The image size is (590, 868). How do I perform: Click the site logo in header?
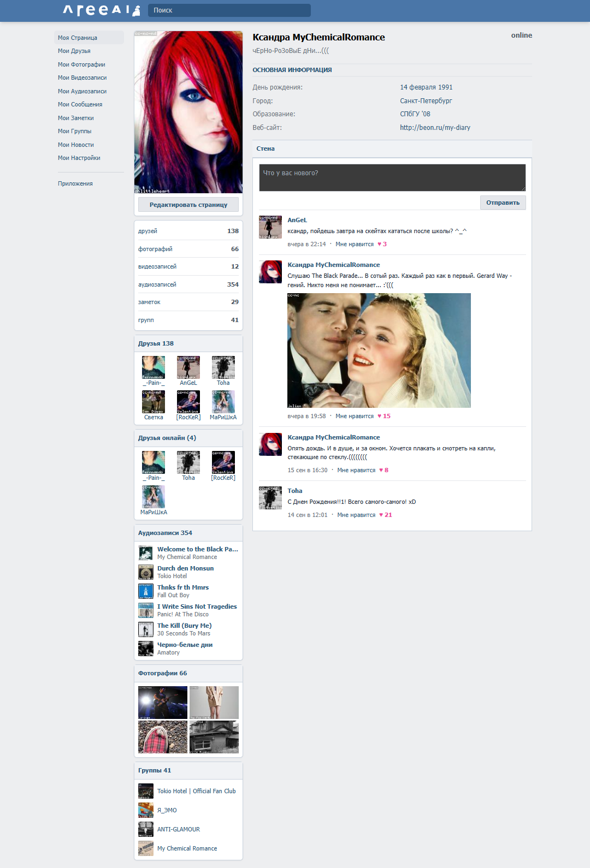(x=101, y=10)
